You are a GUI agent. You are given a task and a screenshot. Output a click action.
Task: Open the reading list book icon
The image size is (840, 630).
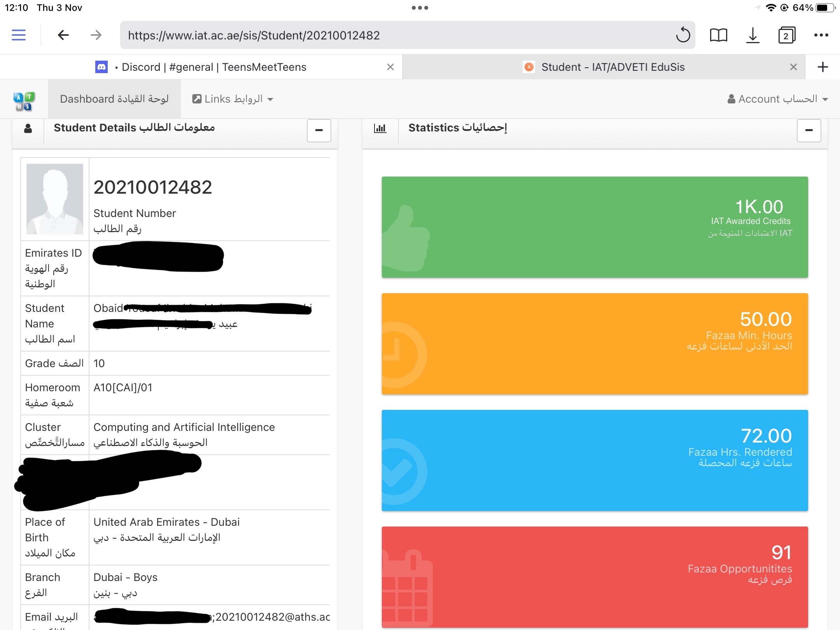tap(718, 35)
